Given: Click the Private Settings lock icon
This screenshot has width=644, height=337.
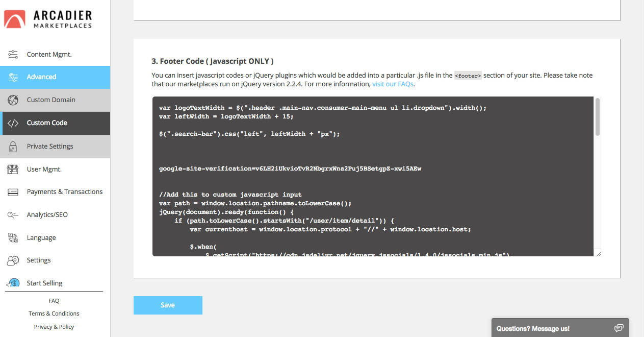Looking at the screenshot, I should (x=13, y=147).
